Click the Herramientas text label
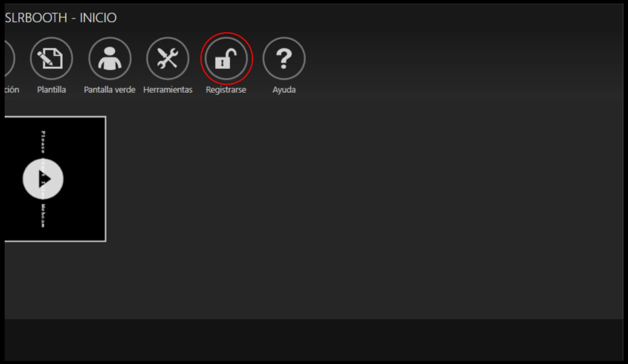This screenshot has width=628, height=364. coord(168,90)
